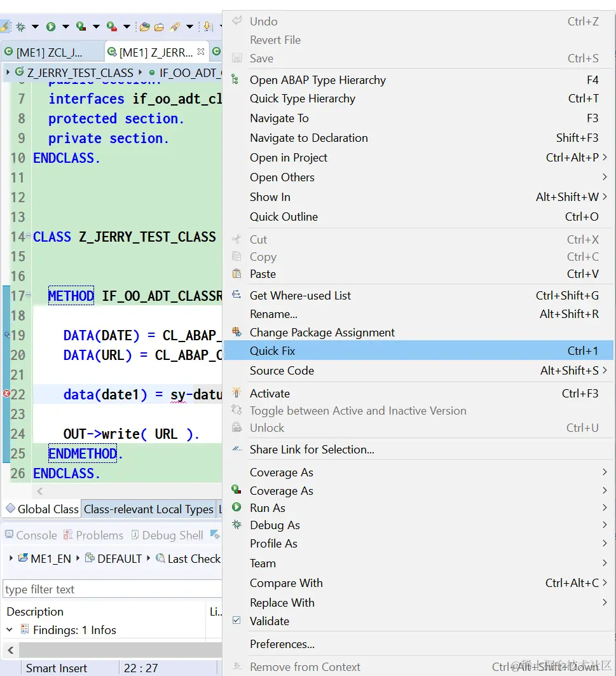Expand the Open Others submenu arrow

605,177
